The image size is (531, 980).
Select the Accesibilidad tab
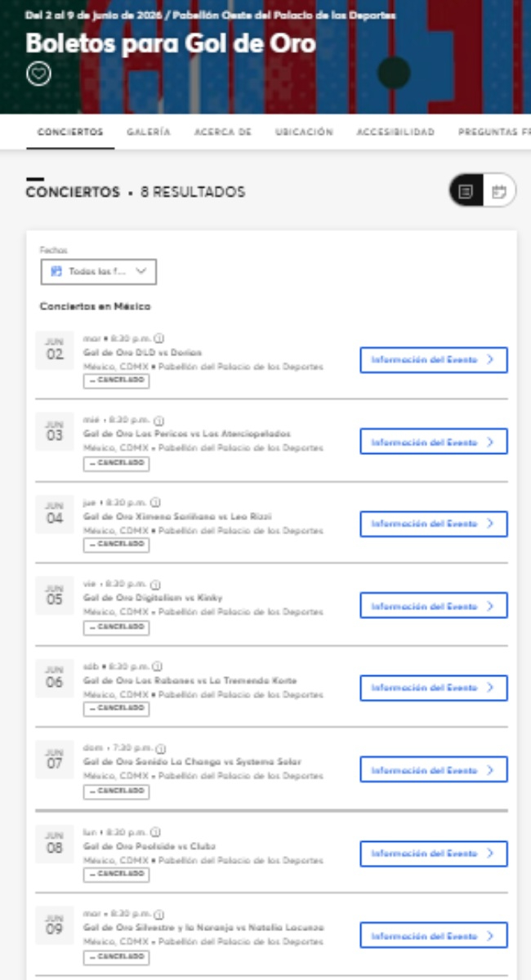(x=395, y=131)
